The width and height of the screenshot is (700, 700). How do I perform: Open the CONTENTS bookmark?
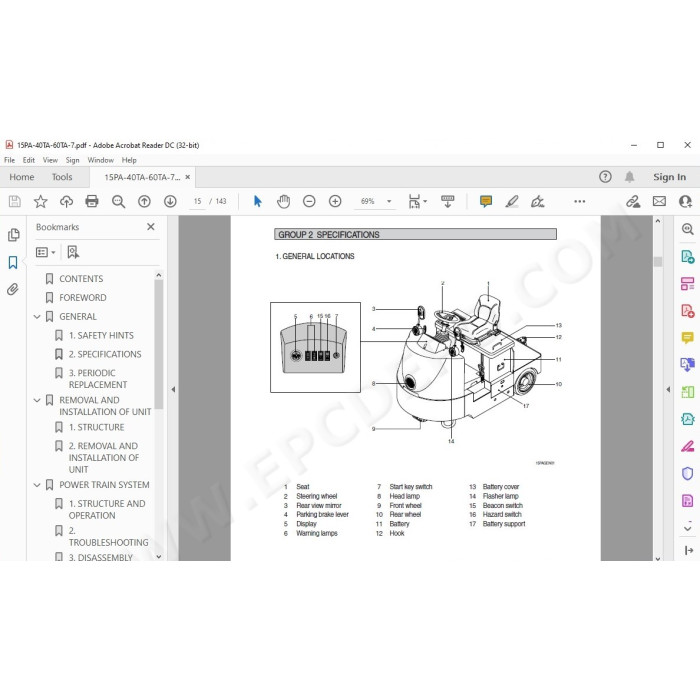coord(81,279)
